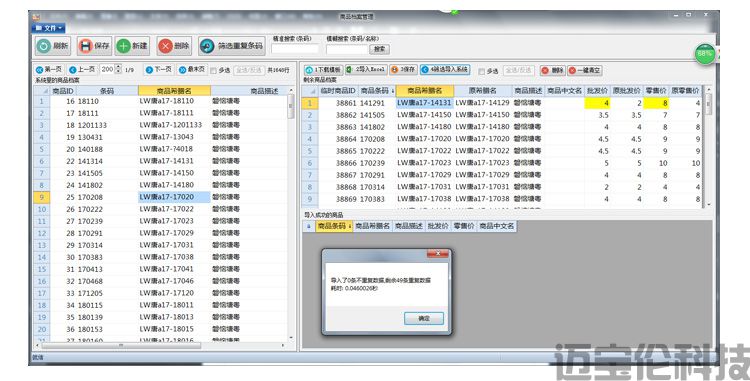Toggle 多选 checkbox in right panel
The height and width of the screenshot is (381, 750).
click(481, 71)
